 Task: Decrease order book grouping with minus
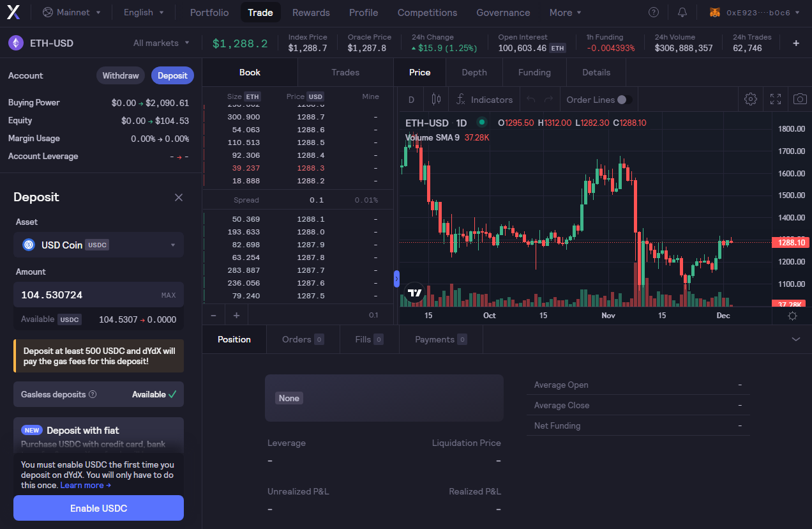click(213, 315)
